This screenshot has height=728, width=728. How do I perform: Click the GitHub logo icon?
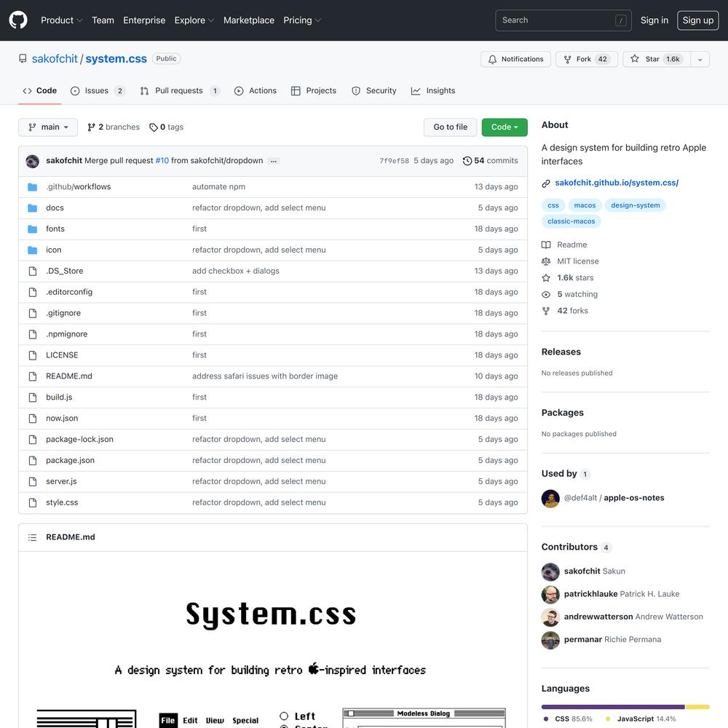pos(18,20)
